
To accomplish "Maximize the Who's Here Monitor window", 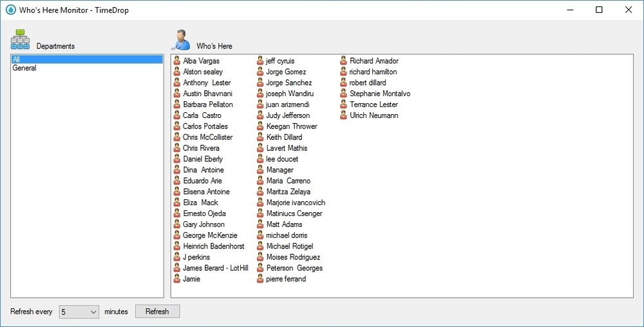I will pos(599,10).
